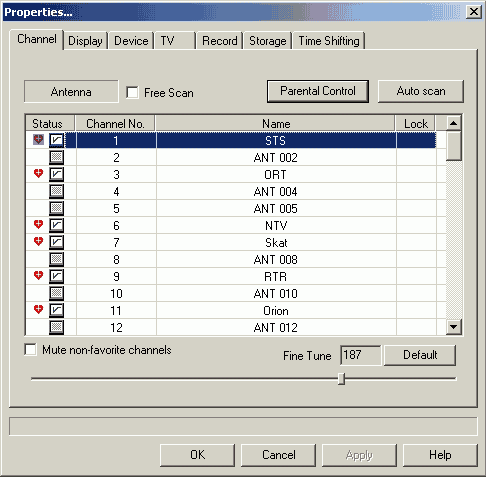486x477 pixels.
Task: Toggle Mute non-favorite channels checkbox
Action: point(31,350)
